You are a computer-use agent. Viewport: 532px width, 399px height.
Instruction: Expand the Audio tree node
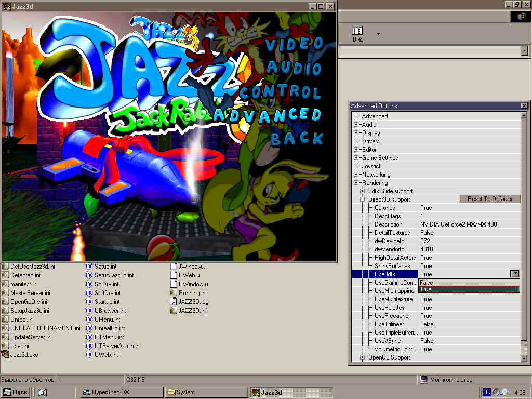click(356, 125)
